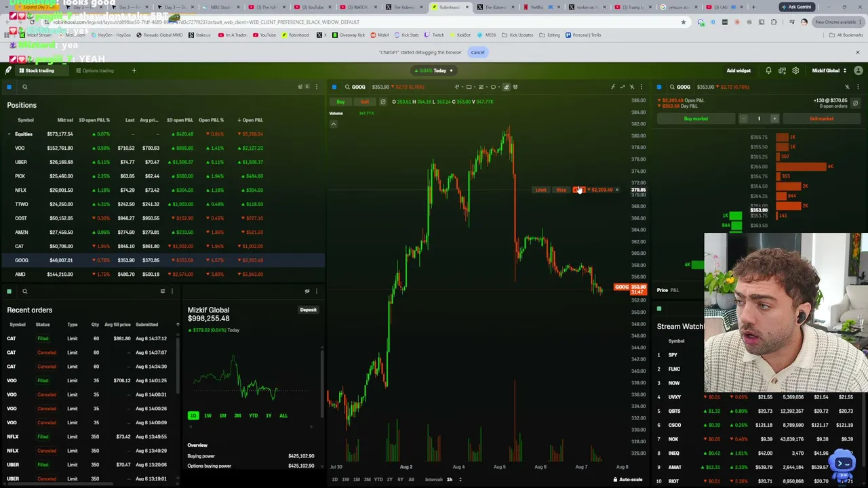
Task: Collapse the Equities group row
Action: 9,134
